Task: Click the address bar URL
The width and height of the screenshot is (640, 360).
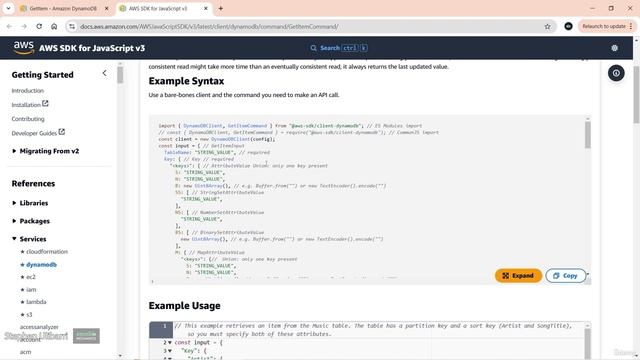Action: click(209, 27)
